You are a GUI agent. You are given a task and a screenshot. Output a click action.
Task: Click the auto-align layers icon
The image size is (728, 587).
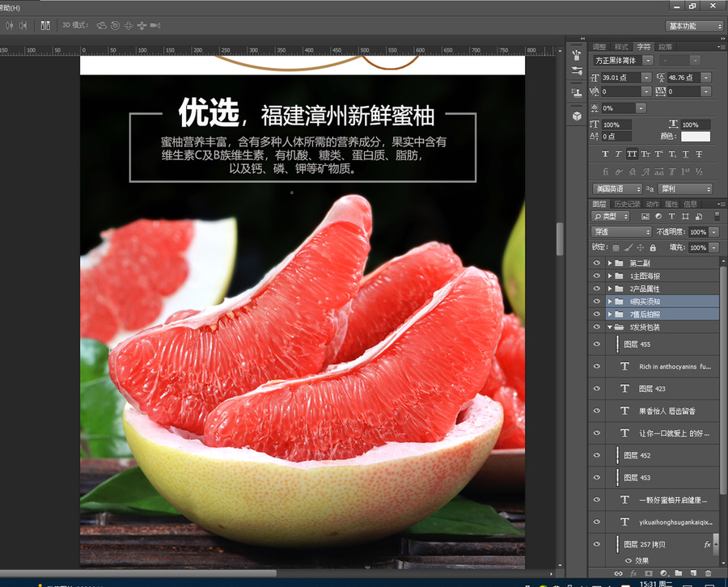click(x=45, y=26)
